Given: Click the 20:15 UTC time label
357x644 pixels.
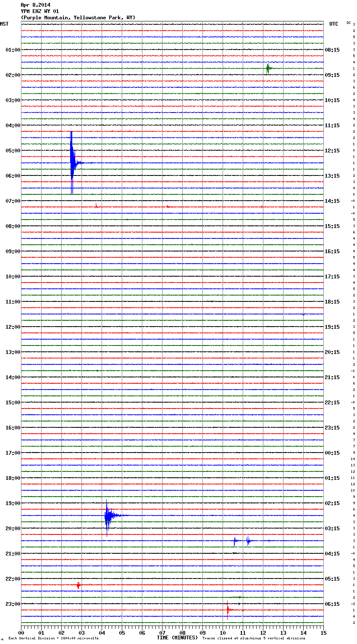Looking at the screenshot, I should 332,352.
